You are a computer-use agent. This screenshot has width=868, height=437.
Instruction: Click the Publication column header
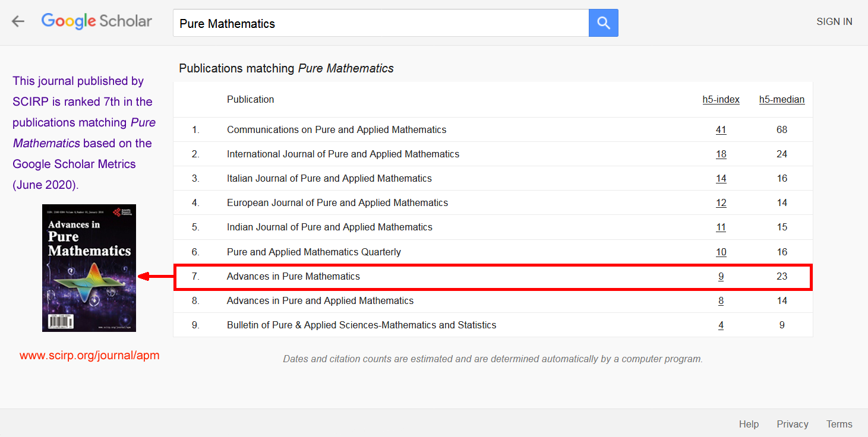pos(250,100)
